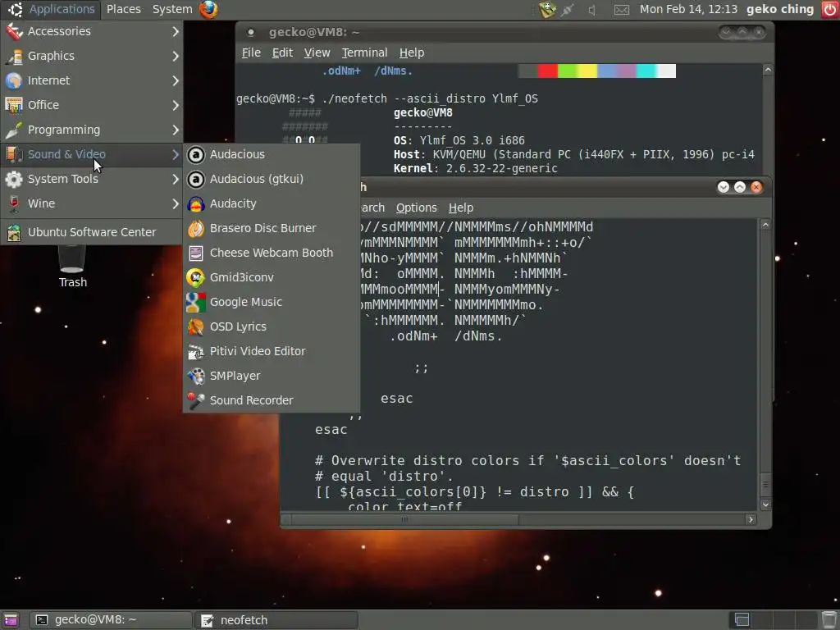Click the 'Kernel: 2.6.32-22-generic' line in terminal
Viewport: 840px width, 630px height.
click(x=475, y=168)
